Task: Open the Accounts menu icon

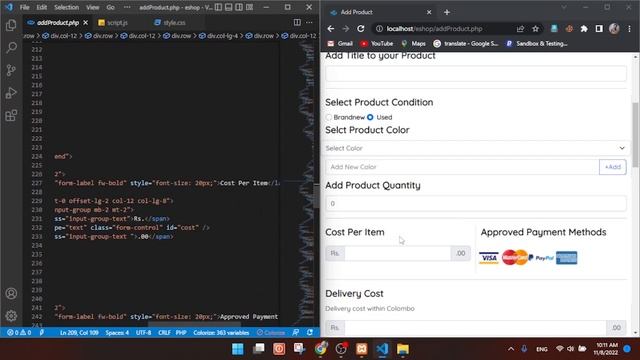Action: (x=11, y=293)
